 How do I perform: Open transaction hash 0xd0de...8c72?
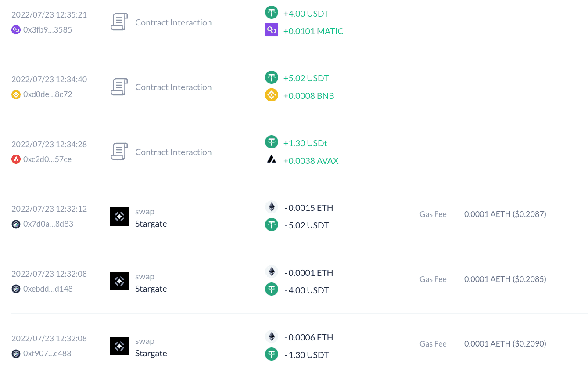tap(47, 94)
